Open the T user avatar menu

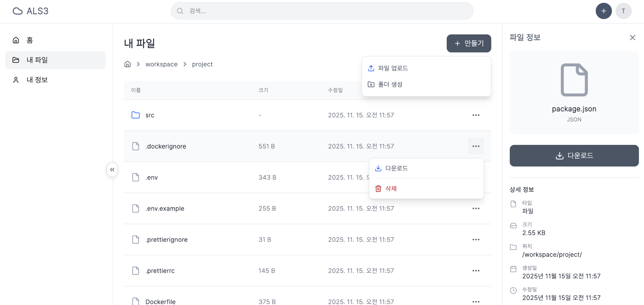click(623, 11)
